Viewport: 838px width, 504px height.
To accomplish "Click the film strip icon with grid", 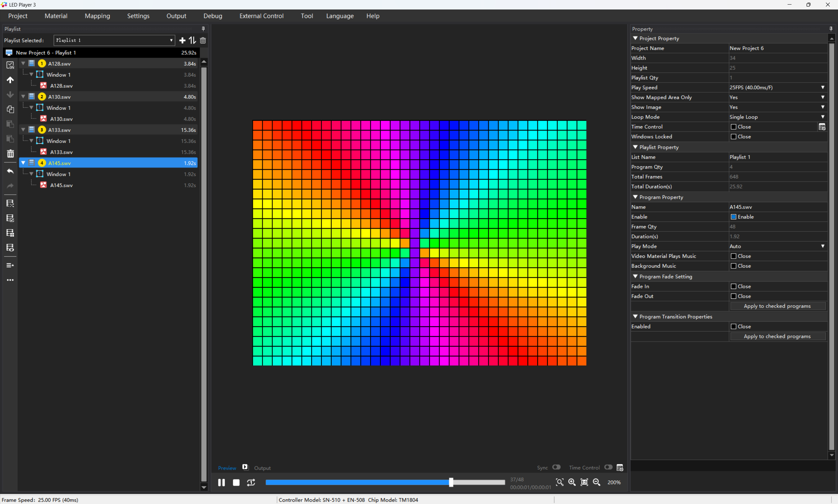I will point(10,233).
